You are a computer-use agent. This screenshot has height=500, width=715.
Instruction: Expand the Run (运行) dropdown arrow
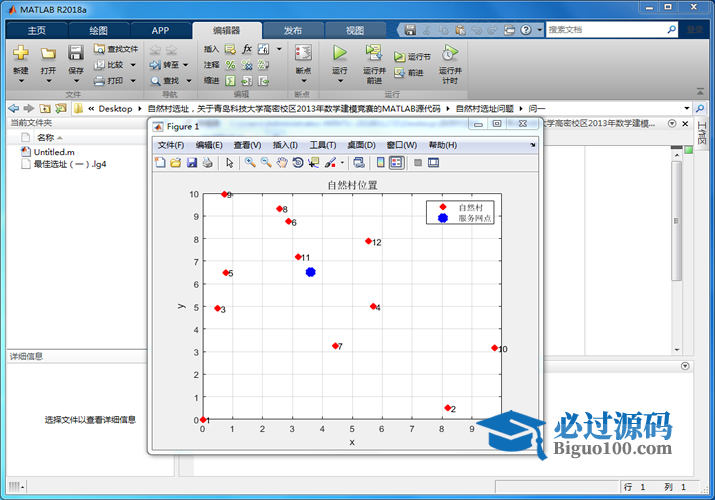pos(340,81)
